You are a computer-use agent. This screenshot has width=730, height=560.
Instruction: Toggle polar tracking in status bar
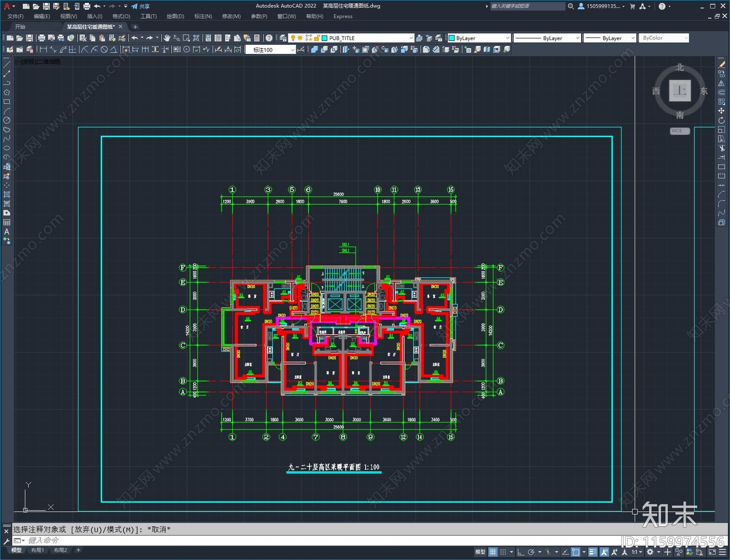[531, 552]
